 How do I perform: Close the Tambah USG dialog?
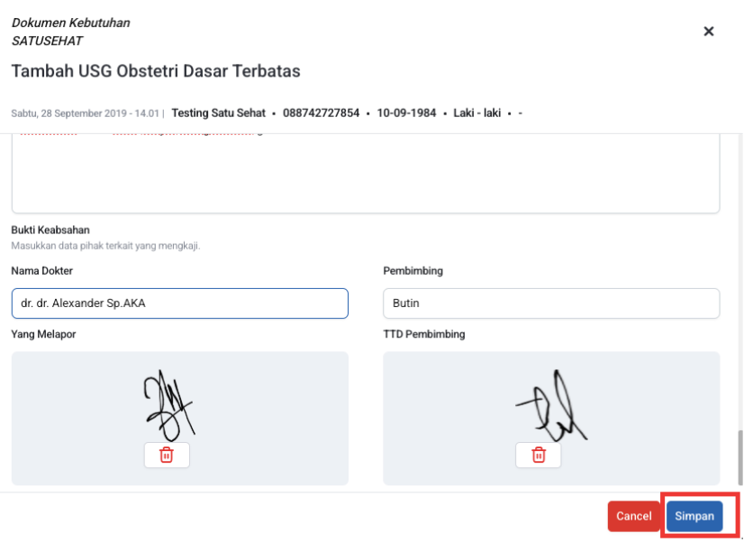(708, 32)
